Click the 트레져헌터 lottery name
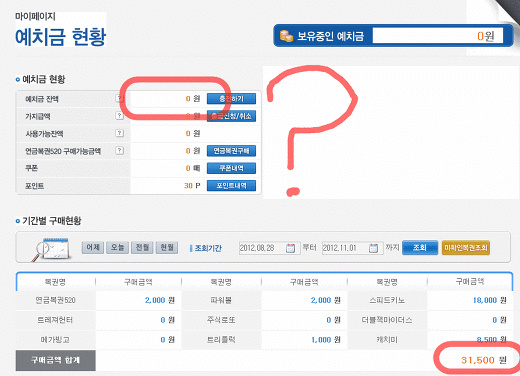Viewport: 520px width, 376px height. point(55,320)
